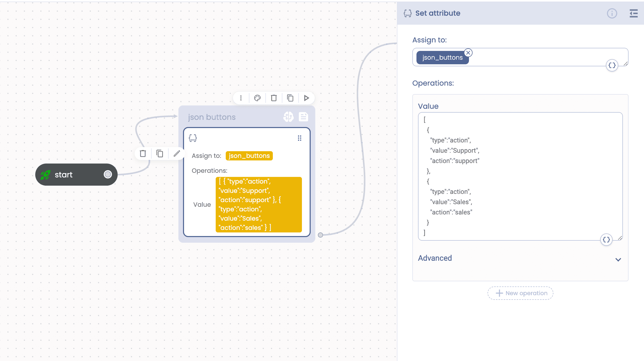This screenshot has height=361, width=644.
Task: Insert attribute in Assign to field via braces button
Action: click(x=612, y=65)
